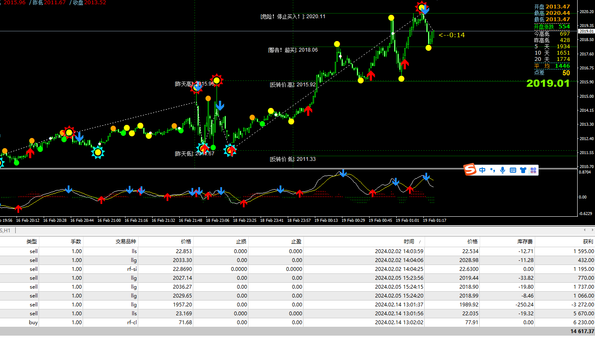Sort by the 获利 column header

click(x=588, y=242)
